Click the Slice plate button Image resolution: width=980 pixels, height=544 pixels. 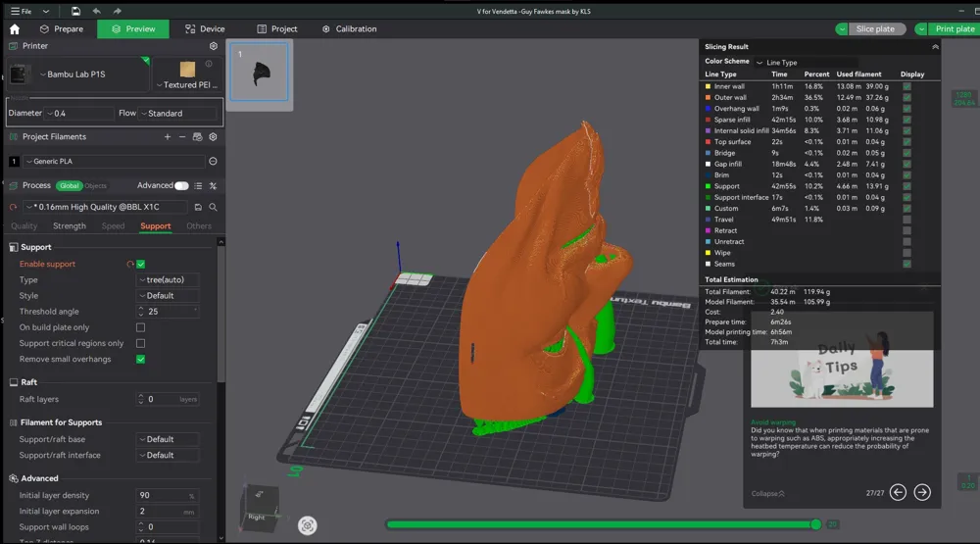tap(875, 28)
